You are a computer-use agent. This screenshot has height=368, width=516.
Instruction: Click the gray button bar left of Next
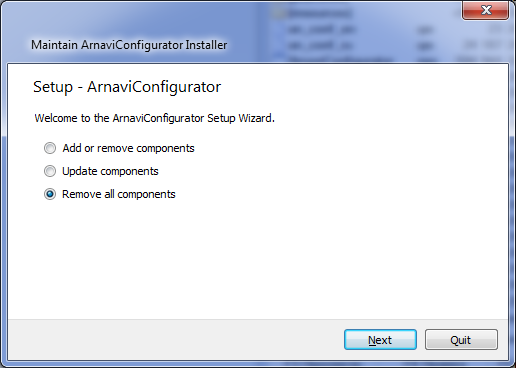click(x=176, y=340)
